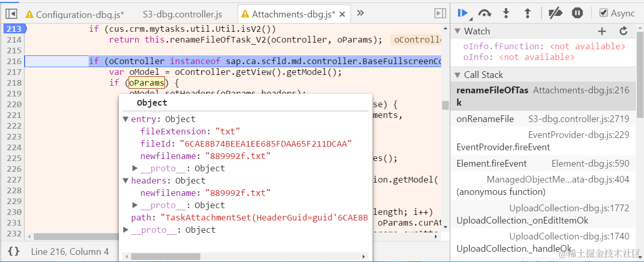Collapse the Watch section
644x262 pixels.
[458, 31]
